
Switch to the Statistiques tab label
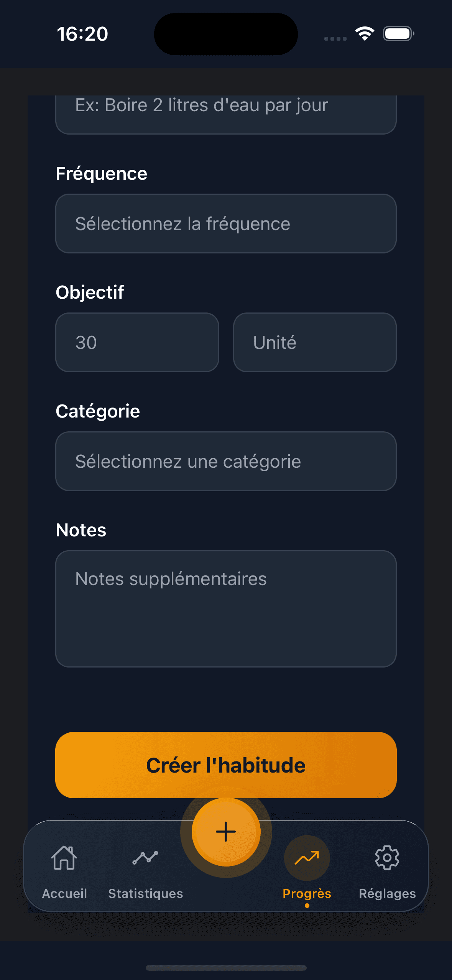pyautogui.click(x=145, y=893)
